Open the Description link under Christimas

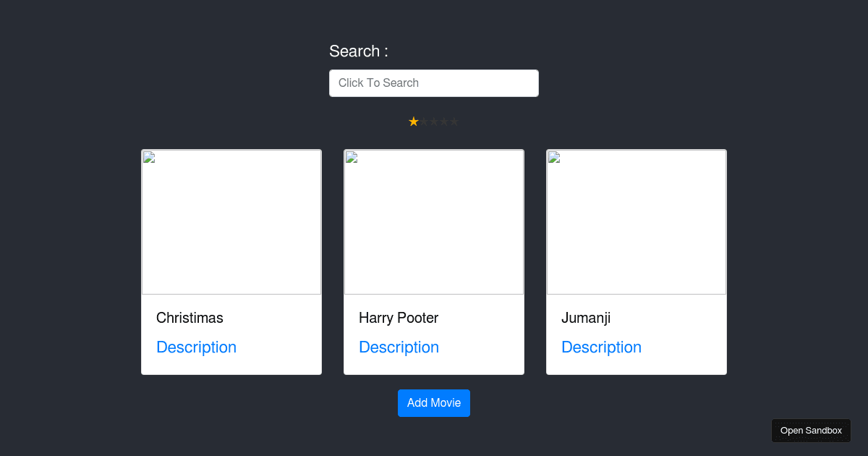196,347
